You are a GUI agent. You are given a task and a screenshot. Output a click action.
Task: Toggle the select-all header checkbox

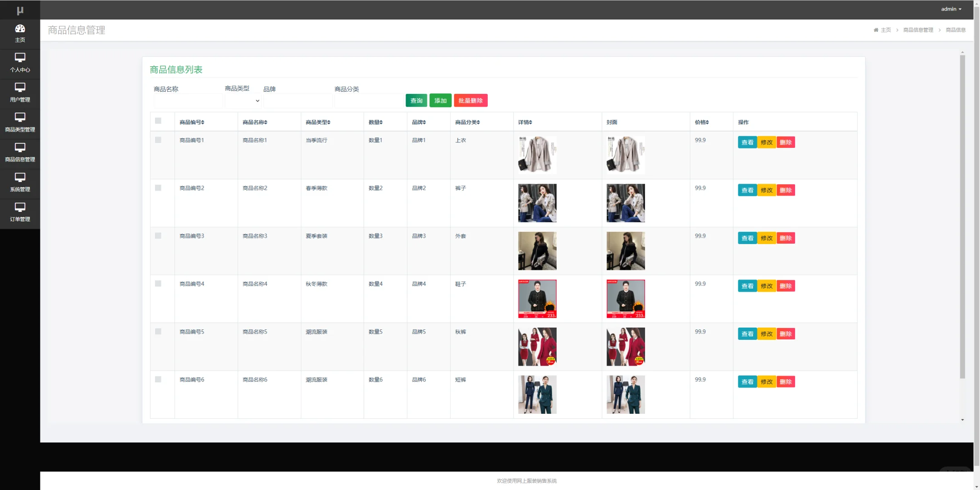click(158, 121)
